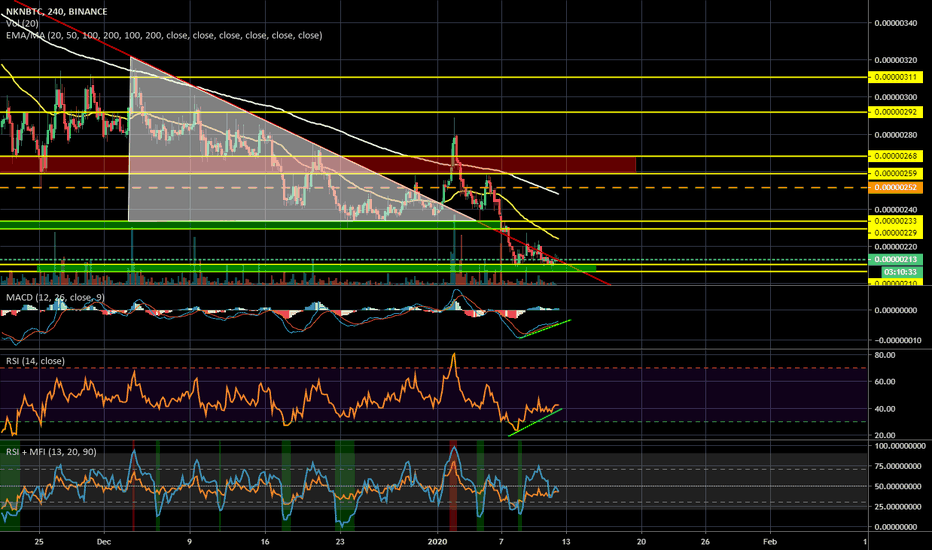The height and width of the screenshot is (550, 932).
Task: Click the 23 date on the time axis
Action: pyautogui.click(x=340, y=542)
